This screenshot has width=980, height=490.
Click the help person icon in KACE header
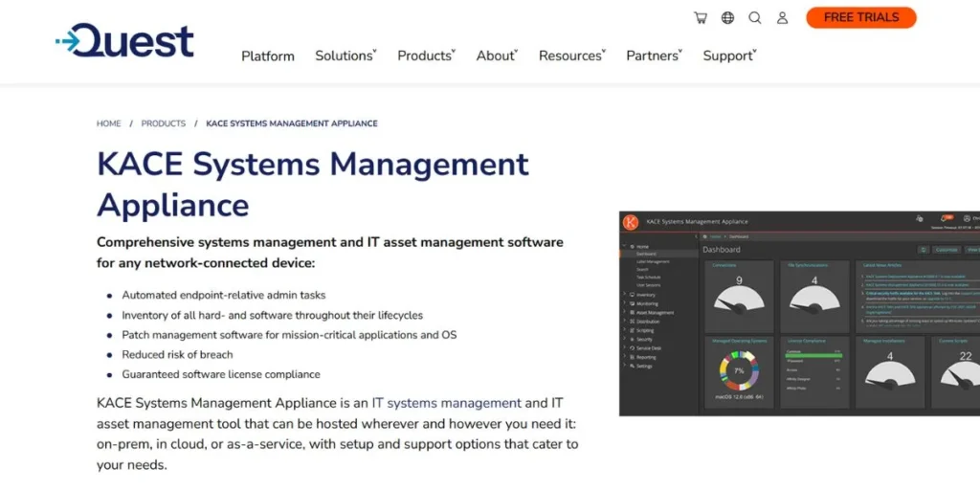(920, 218)
